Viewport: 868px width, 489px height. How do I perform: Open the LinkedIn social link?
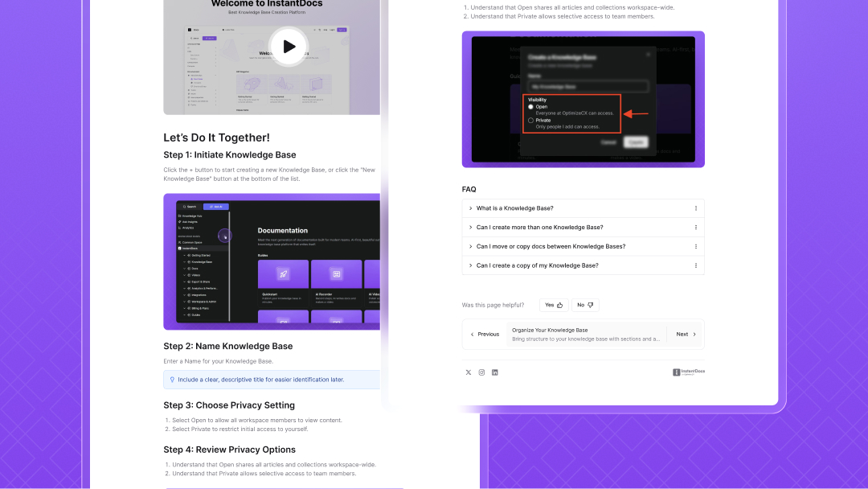[495, 372]
